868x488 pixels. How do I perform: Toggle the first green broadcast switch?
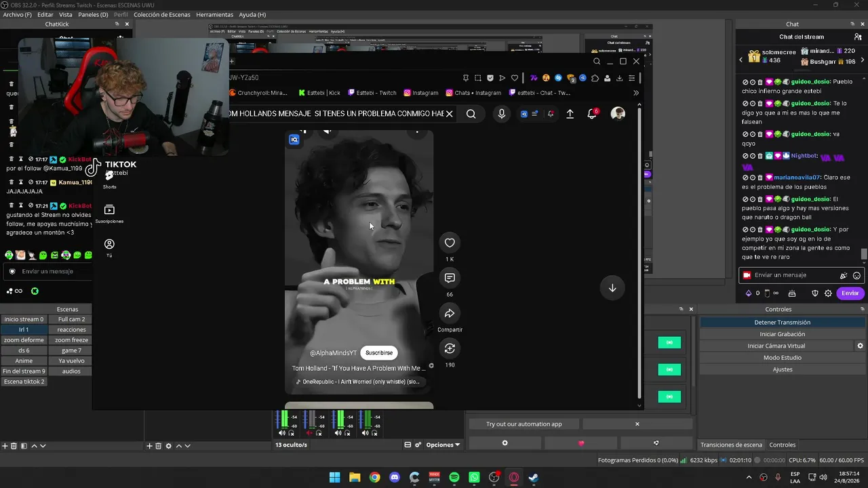point(669,343)
